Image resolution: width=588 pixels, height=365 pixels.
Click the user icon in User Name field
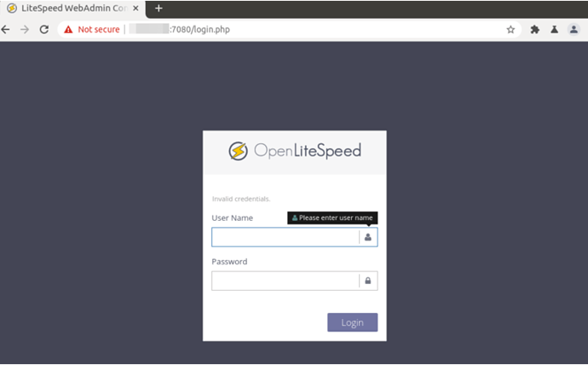368,237
